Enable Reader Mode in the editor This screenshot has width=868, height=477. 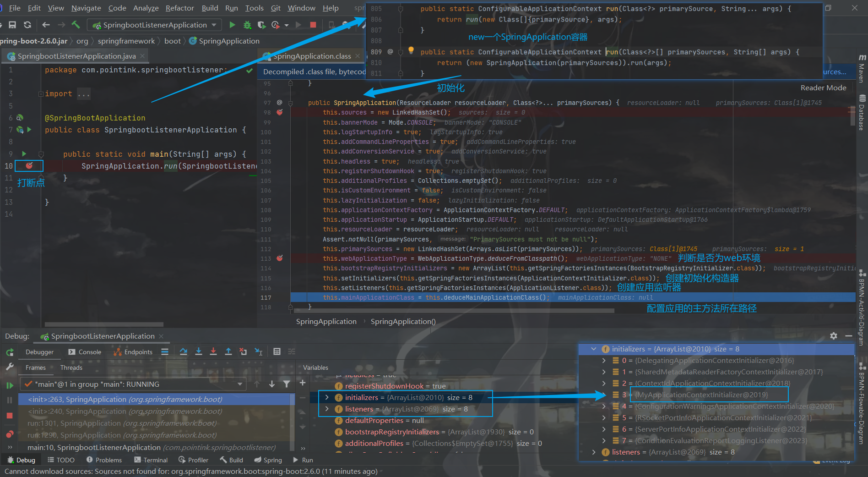823,88
